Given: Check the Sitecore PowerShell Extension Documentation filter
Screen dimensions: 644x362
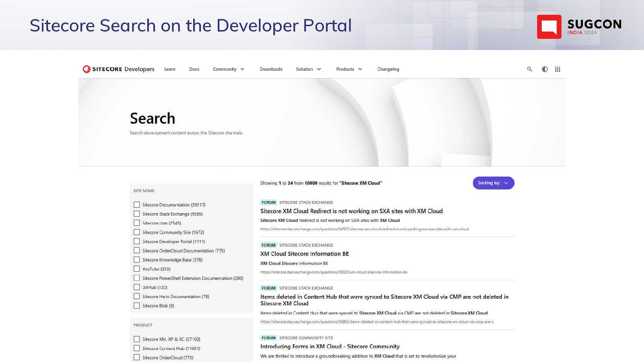Looking at the screenshot, I should pyautogui.click(x=137, y=278).
